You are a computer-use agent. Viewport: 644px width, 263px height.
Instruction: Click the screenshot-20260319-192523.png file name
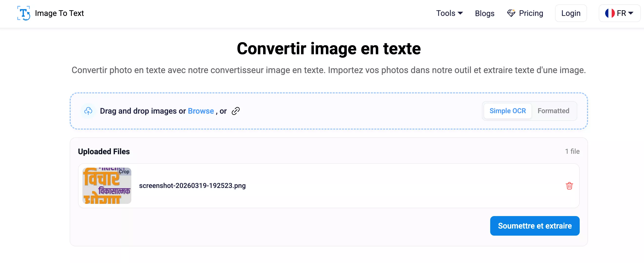point(192,186)
